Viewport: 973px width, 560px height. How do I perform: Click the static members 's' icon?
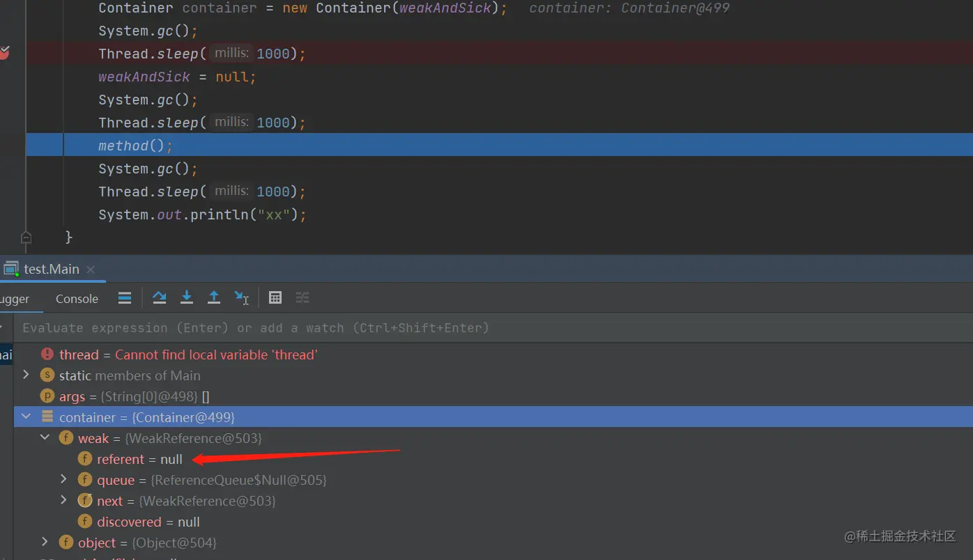point(47,375)
